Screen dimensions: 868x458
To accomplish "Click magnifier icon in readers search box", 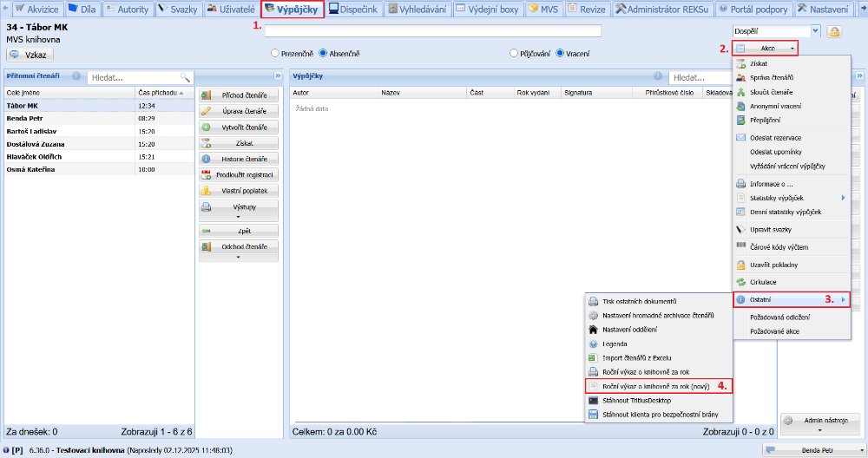I will (x=184, y=77).
